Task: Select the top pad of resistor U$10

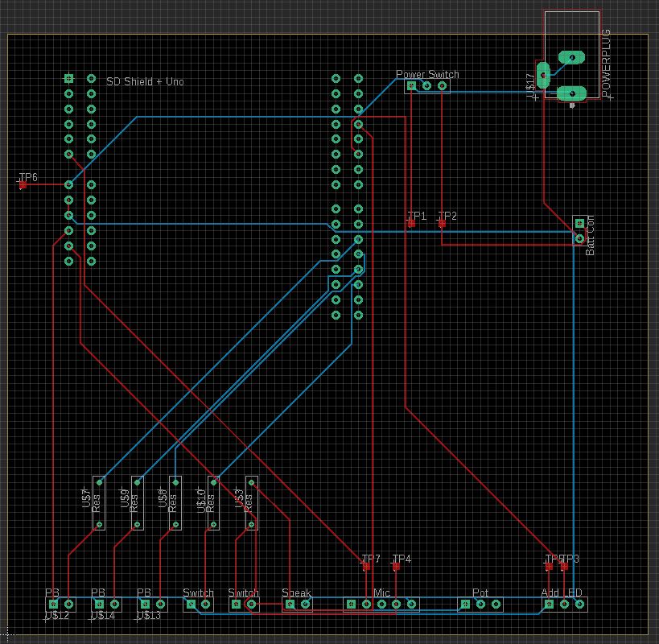Action: 213,482
